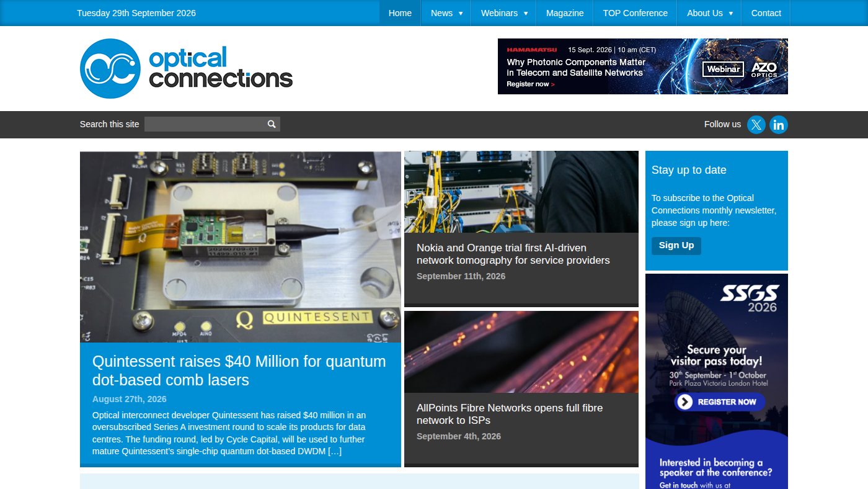Viewport: 868px width, 489px height.
Task: Click REGISTER NOW on SSGS 2026 ad
Action: [x=720, y=402]
